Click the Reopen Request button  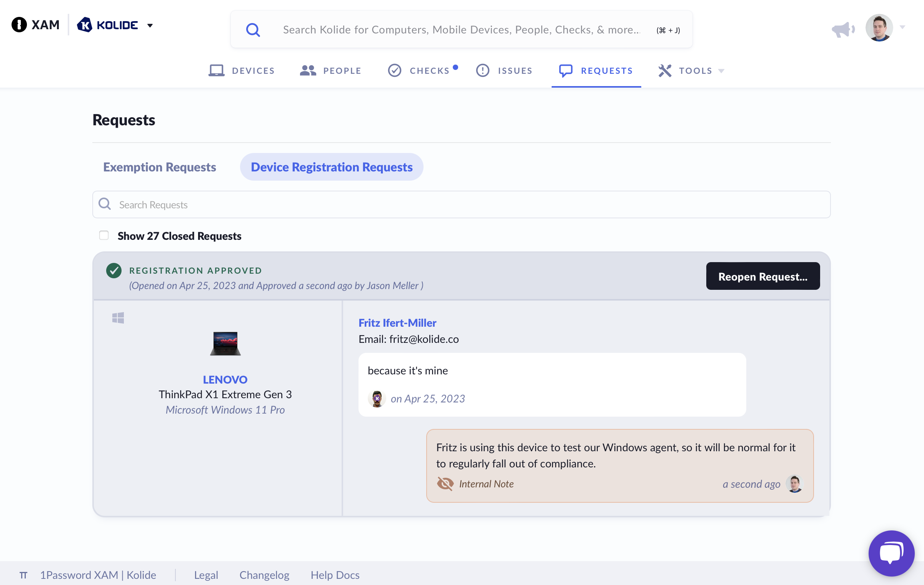[x=762, y=276]
